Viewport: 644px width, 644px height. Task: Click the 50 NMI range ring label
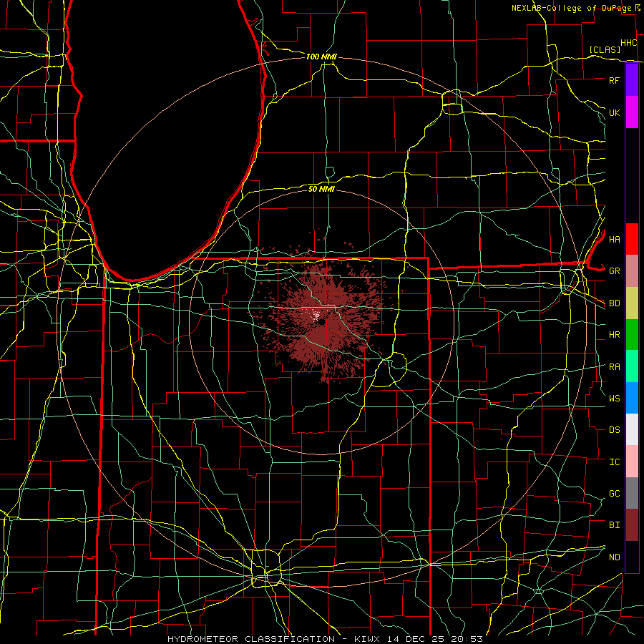tap(321, 189)
